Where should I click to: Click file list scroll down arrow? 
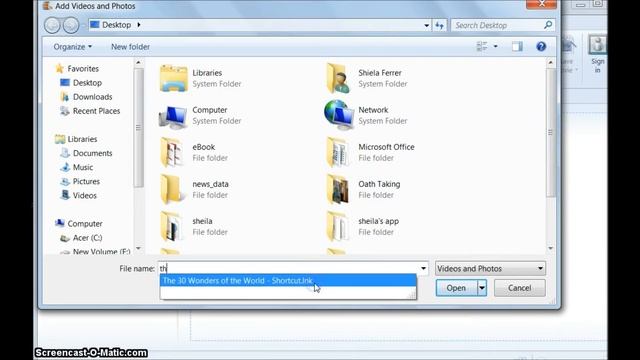pos(550,248)
